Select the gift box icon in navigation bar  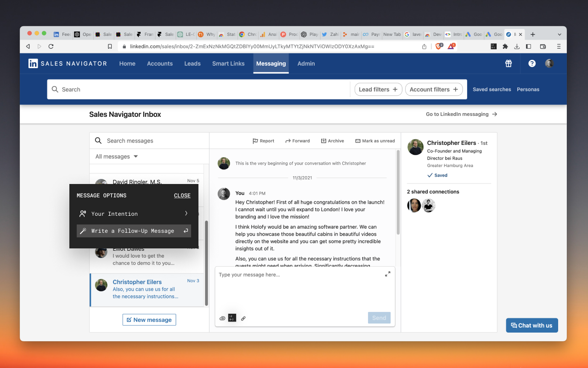508,63
